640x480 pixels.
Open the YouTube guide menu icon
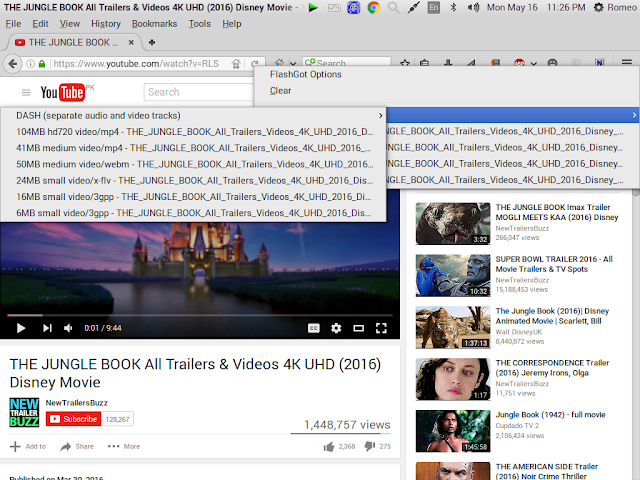coord(26,93)
